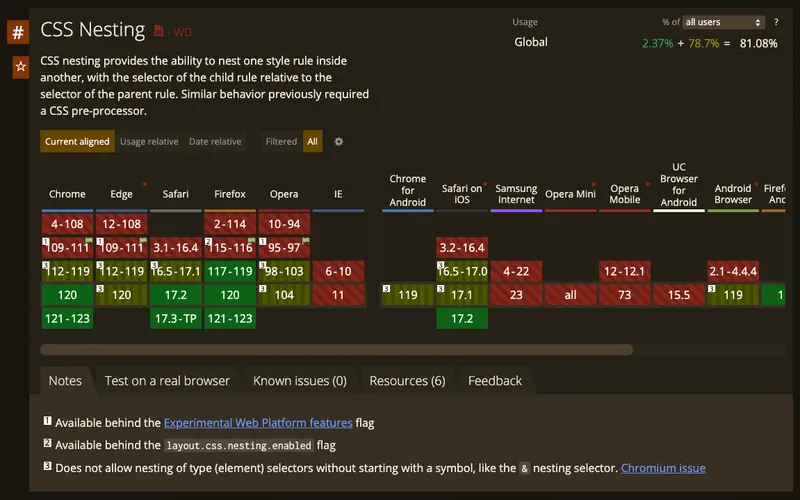The height and width of the screenshot is (500, 800).
Task: Click the Edge column header
Action: [121, 194]
